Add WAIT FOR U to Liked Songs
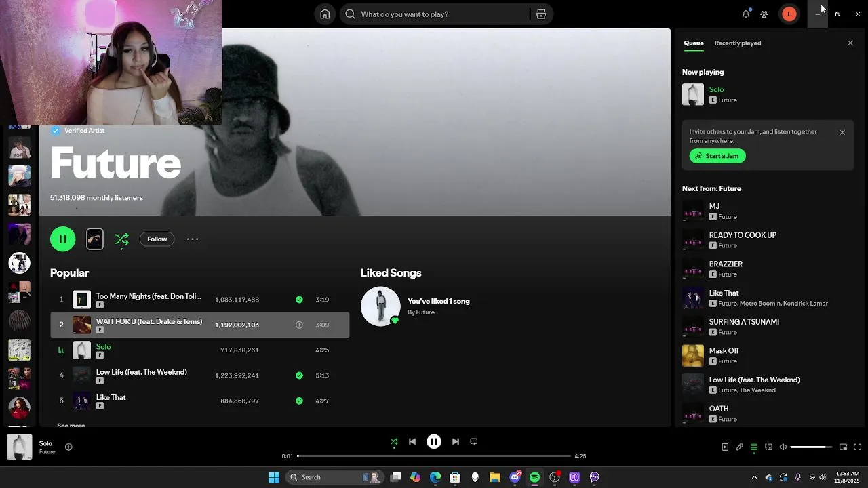Screen dimensions: 868x488 (x=299, y=325)
